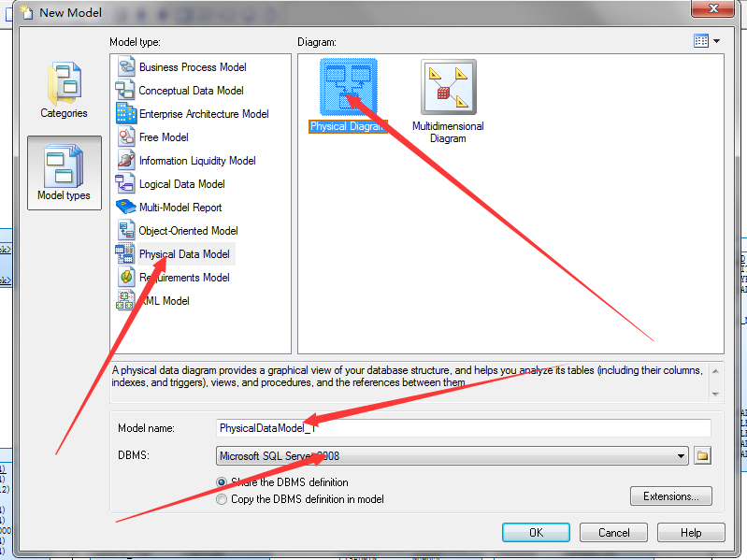Confirm with the OK button

[536, 532]
